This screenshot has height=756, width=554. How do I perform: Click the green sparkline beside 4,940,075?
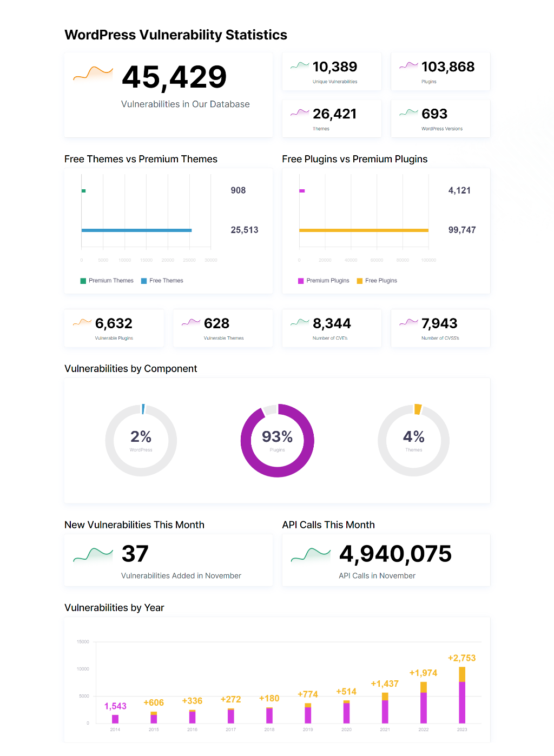[x=311, y=555]
